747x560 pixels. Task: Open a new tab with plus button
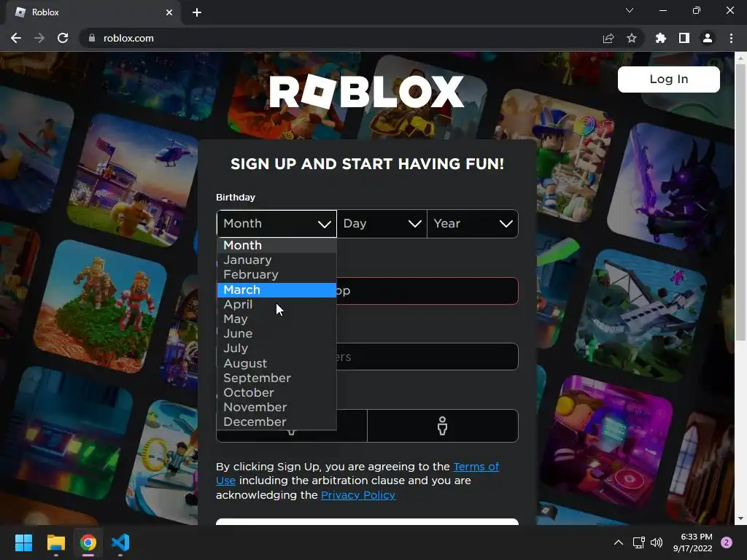(x=197, y=12)
